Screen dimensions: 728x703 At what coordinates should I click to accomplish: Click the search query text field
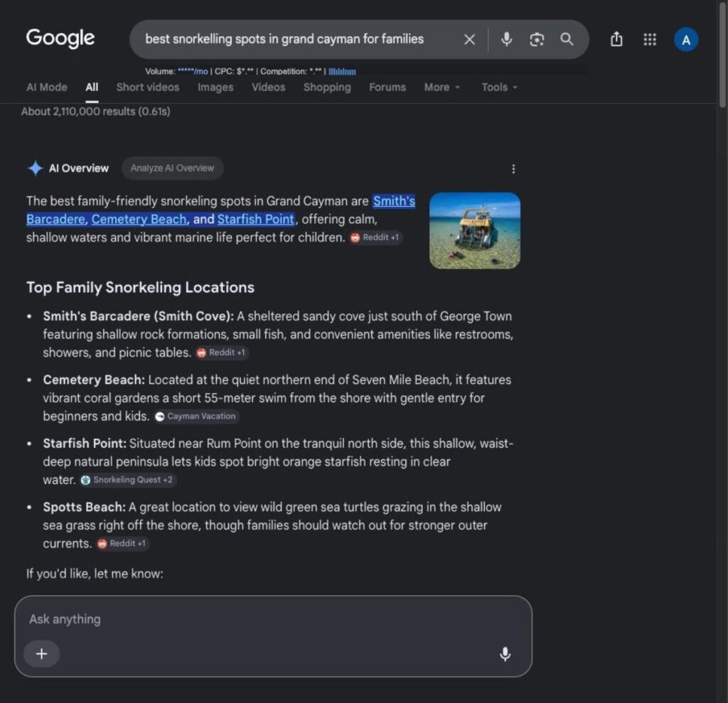[x=284, y=39]
